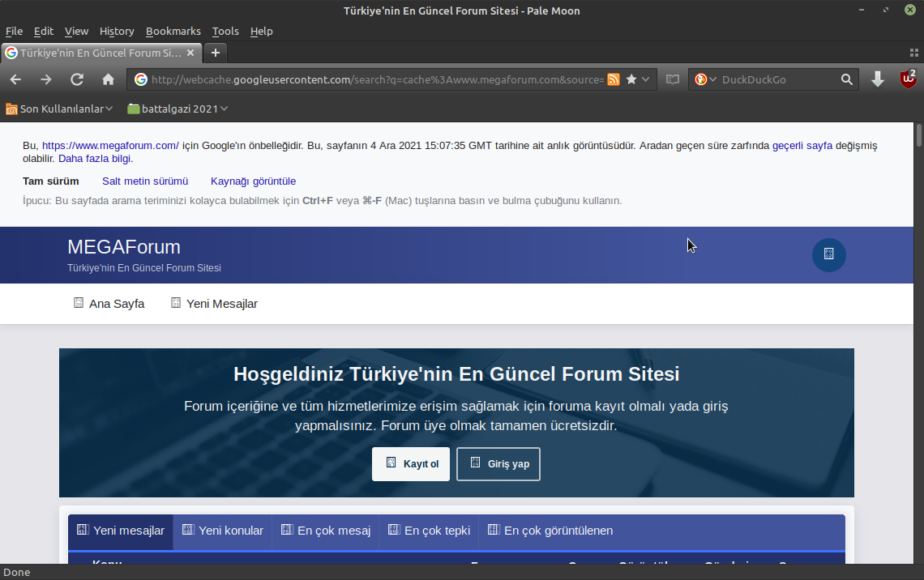This screenshot has height=580, width=924.
Task: Open the Bookmarks menu
Action: [173, 32]
